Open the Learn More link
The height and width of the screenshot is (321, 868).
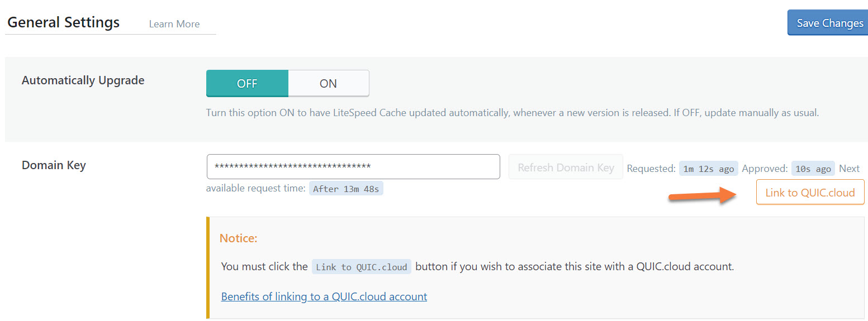(x=174, y=24)
